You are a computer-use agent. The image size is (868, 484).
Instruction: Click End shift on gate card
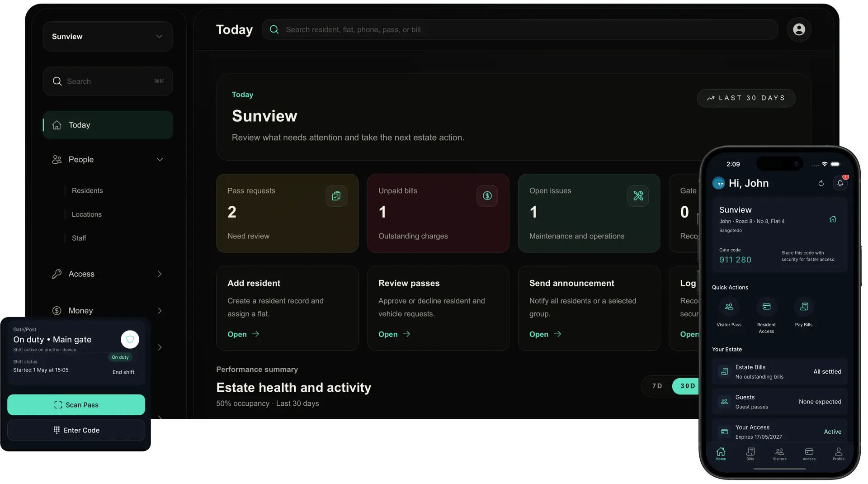pos(123,372)
